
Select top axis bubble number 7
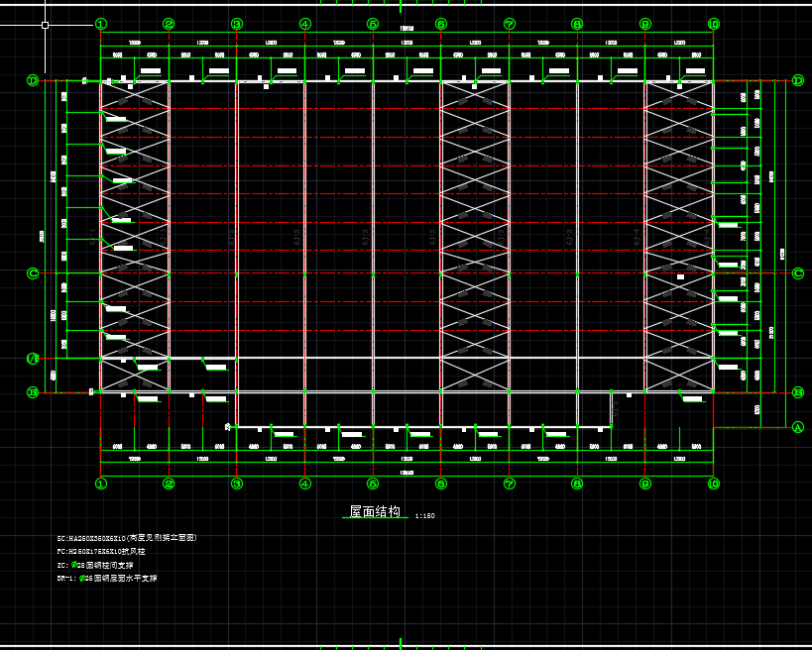509,24
